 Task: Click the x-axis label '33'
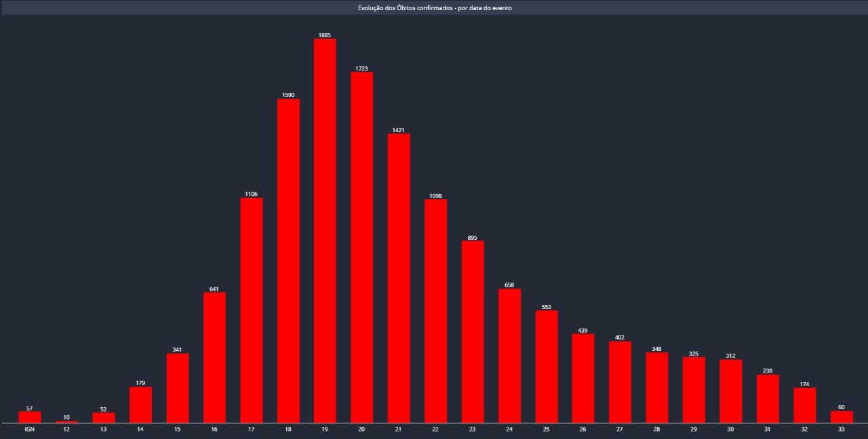pos(842,430)
